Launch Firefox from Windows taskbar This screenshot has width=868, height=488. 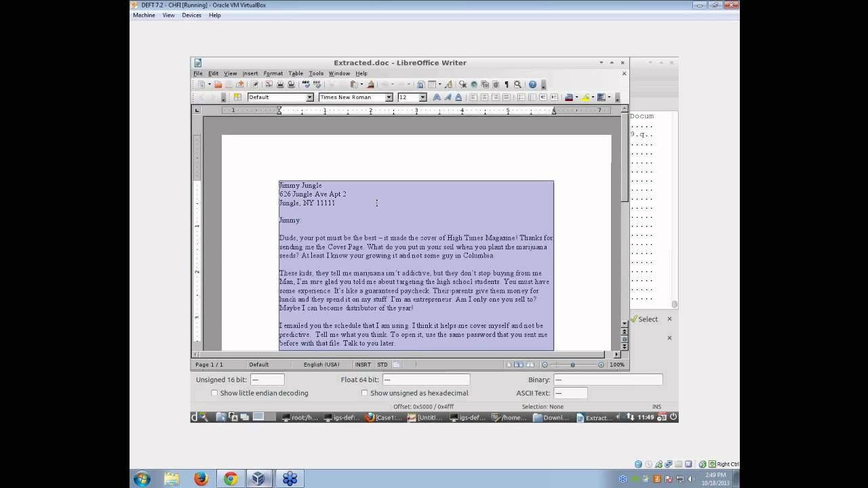tap(201, 479)
